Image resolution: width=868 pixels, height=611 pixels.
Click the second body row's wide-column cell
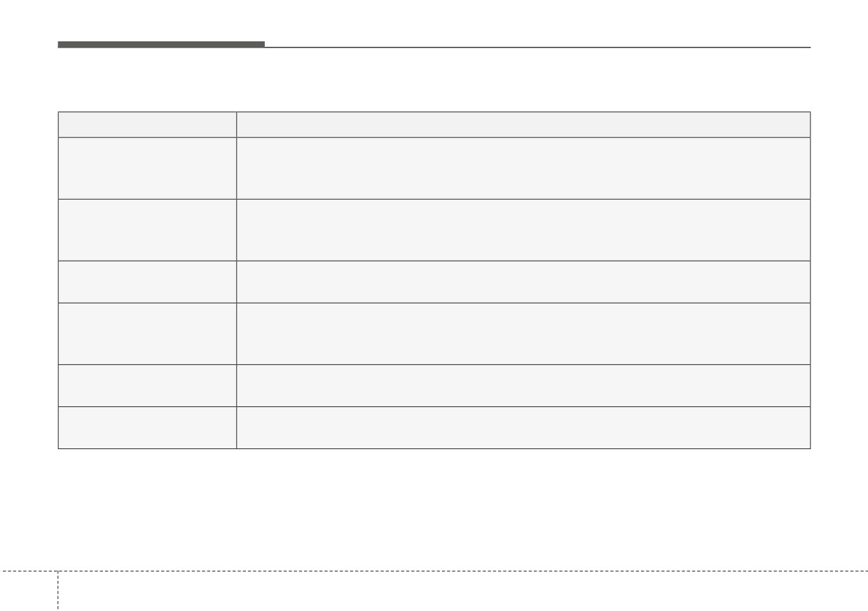coord(523,230)
